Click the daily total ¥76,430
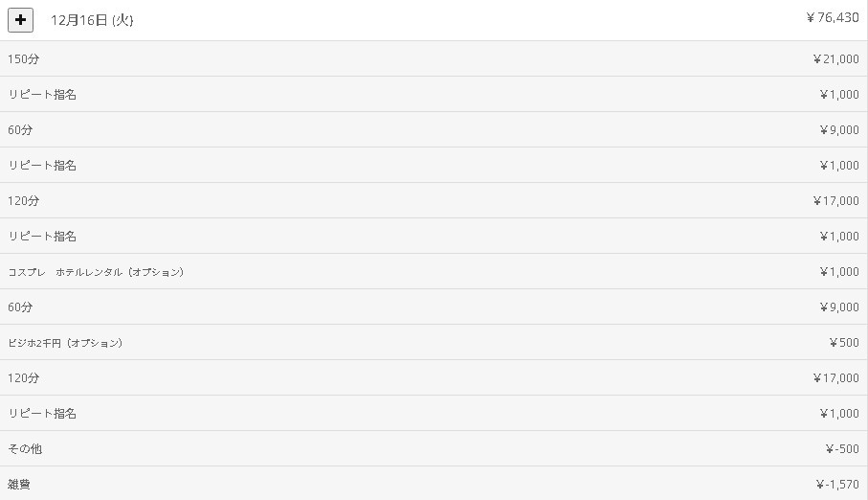 tap(833, 17)
